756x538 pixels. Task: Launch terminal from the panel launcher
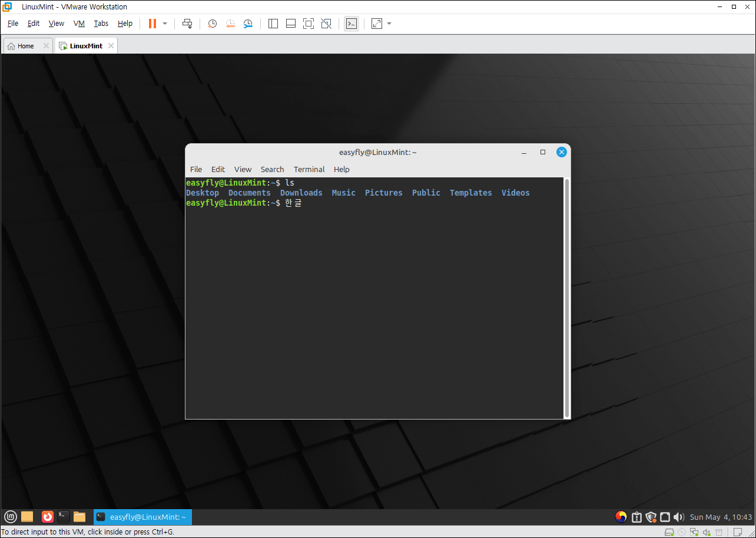tap(64, 517)
